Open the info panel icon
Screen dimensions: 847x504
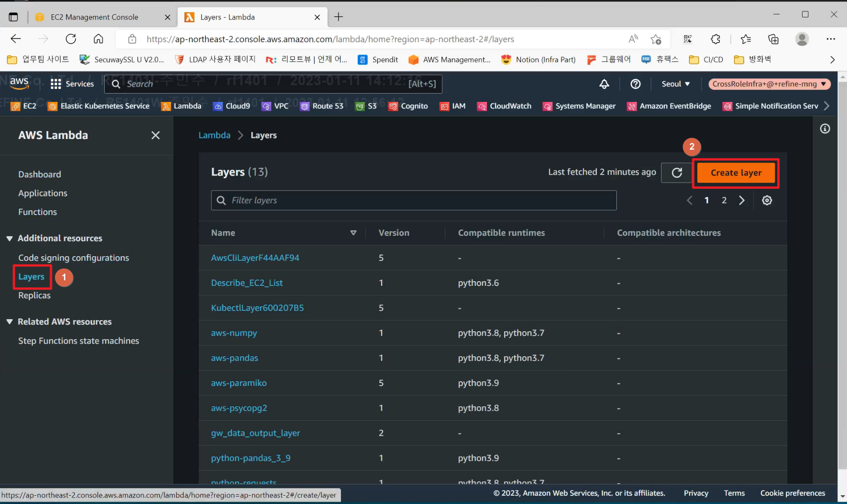(825, 129)
